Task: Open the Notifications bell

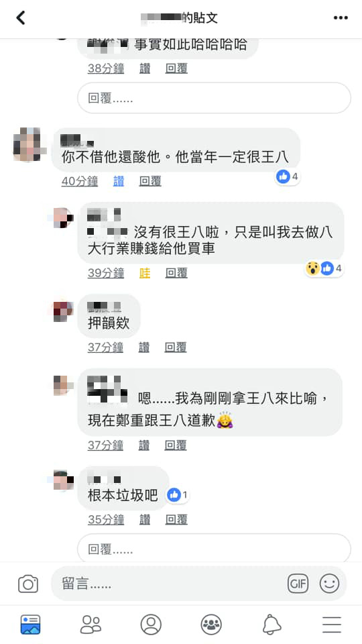Action: [271, 625]
